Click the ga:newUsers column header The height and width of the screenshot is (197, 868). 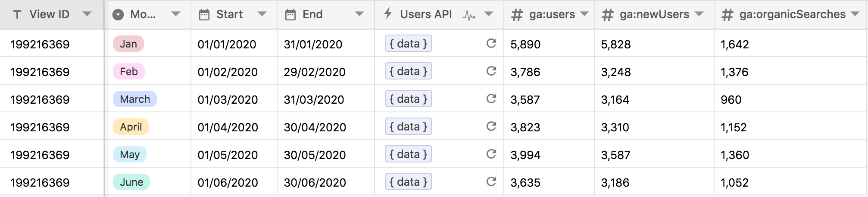tap(654, 15)
